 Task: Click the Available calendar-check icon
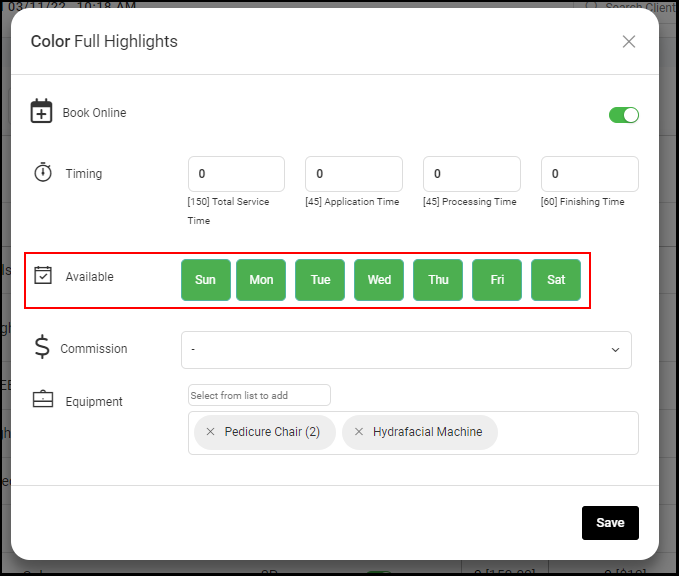click(x=43, y=275)
